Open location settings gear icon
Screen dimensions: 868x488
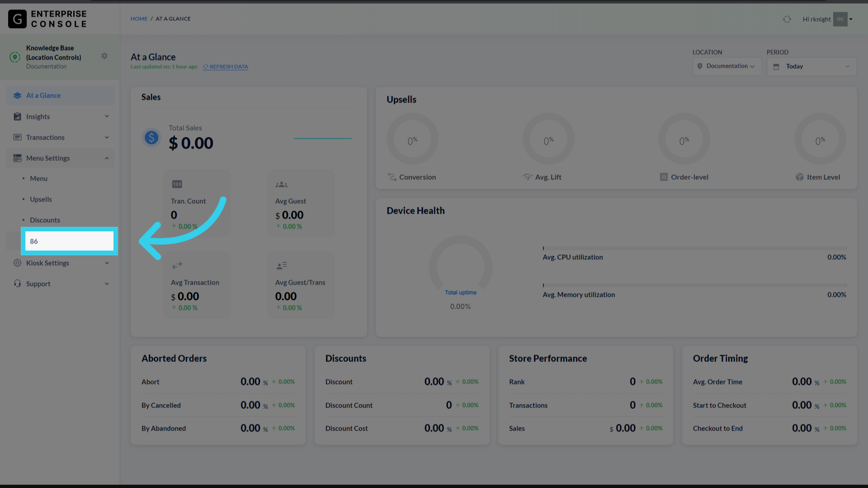pyautogui.click(x=104, y=56)
